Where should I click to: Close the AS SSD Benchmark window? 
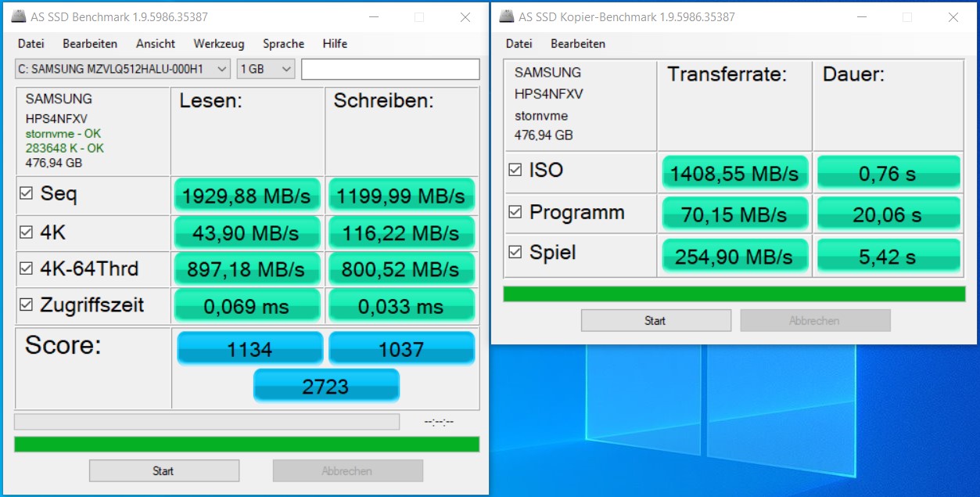[465, 17]
